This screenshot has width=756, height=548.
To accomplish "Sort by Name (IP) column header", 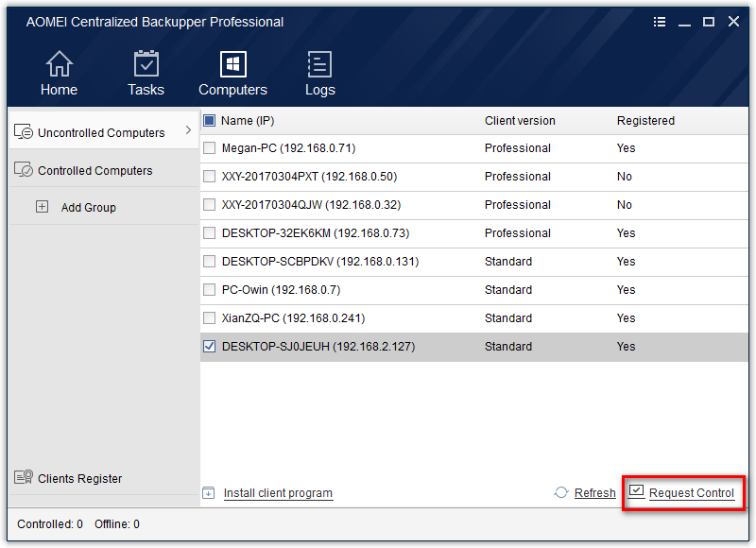I will pos(248,121).
